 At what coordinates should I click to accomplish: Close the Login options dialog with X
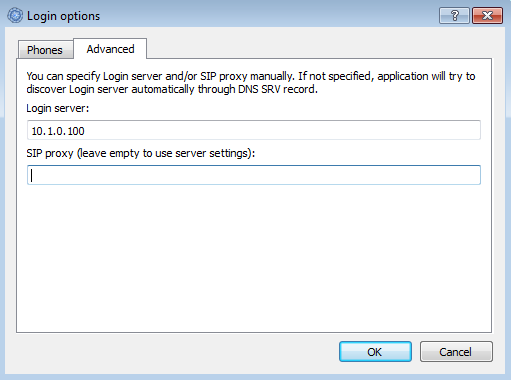point(487,16)
